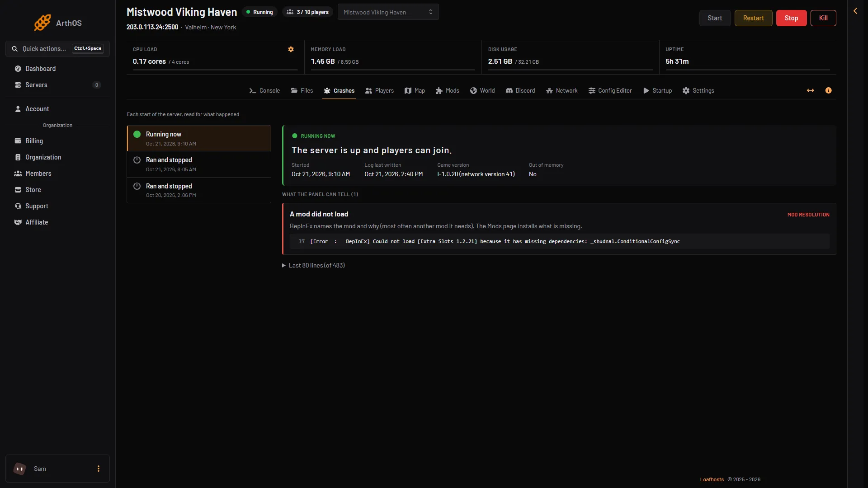
Task: Open the Store page
Action: [57, 190]
